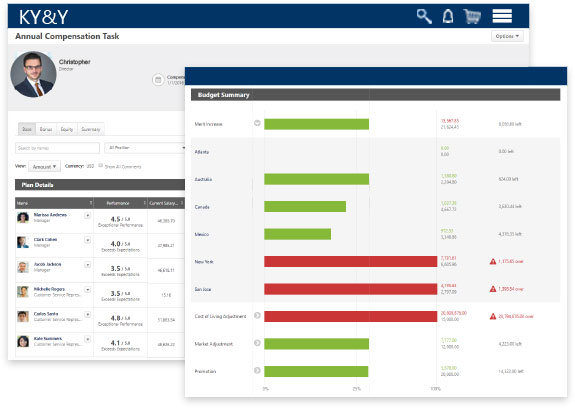Click Carlos Santa's avatar photo
The width and height of the screenshot is (575, 408).
point(23,316)
